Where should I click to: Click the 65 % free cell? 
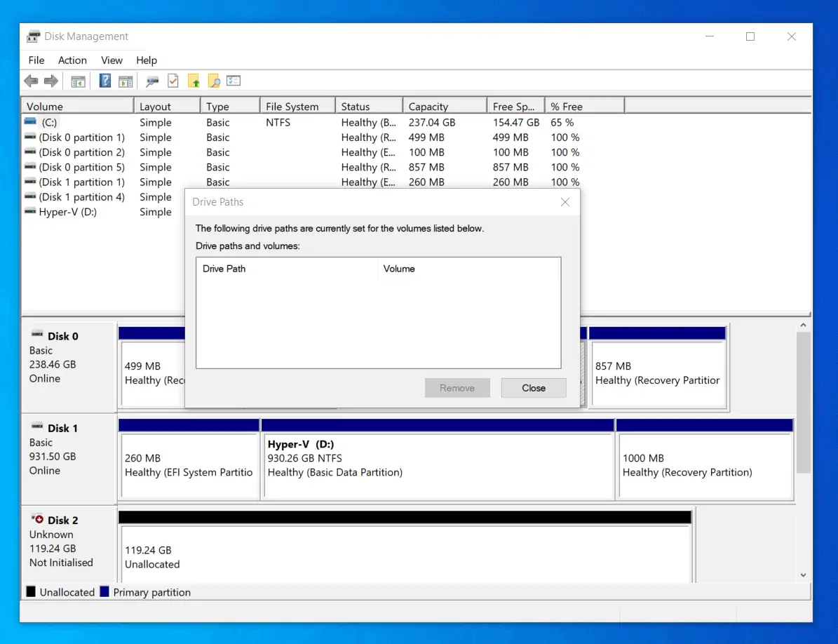tap(562, 122)
